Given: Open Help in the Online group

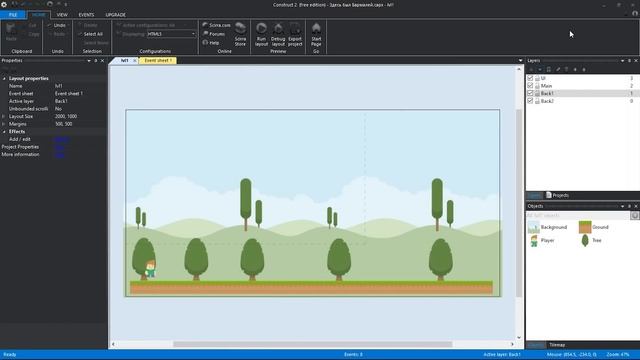Looking at the screenshot, I should [211, 42].
